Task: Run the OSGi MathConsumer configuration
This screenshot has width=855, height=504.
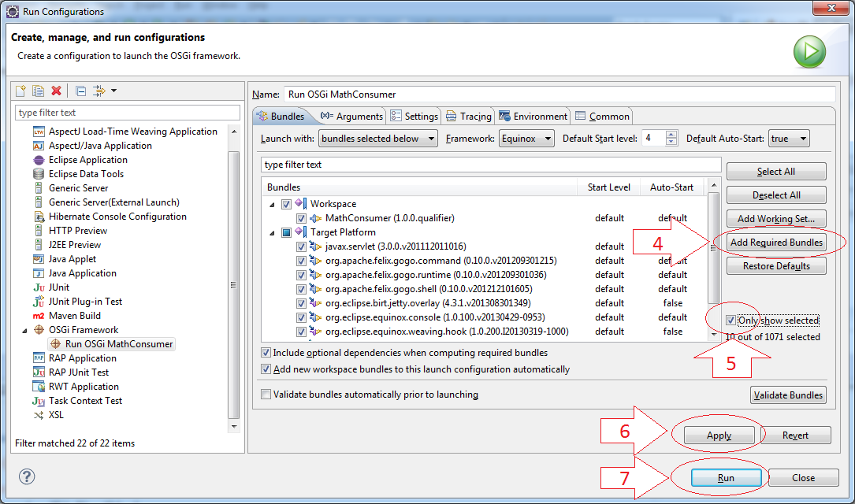Action: [726, 478]
